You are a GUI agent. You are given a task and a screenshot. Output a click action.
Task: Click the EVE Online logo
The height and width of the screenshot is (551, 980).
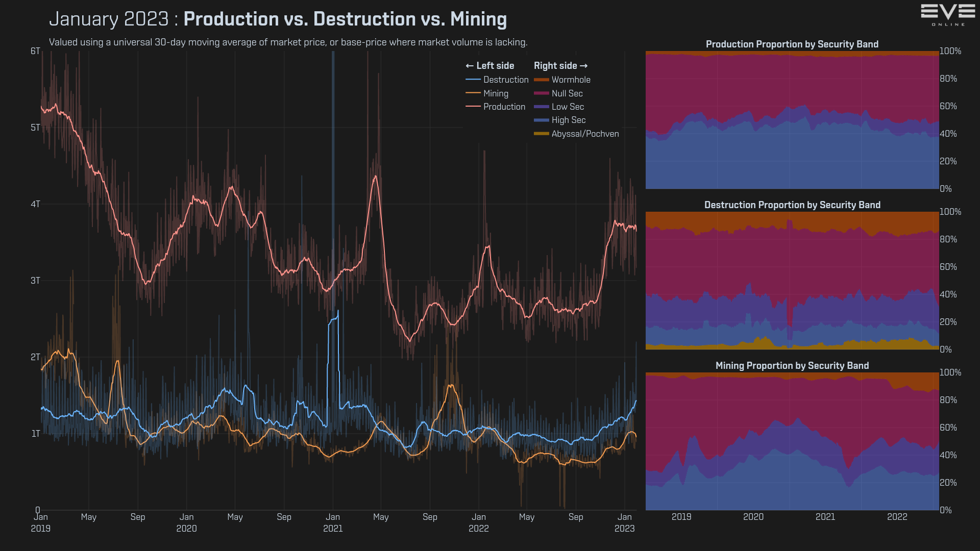[948, 15]
